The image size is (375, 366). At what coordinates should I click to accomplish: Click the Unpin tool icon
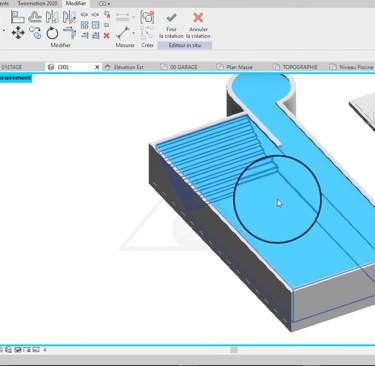(107, 14)
